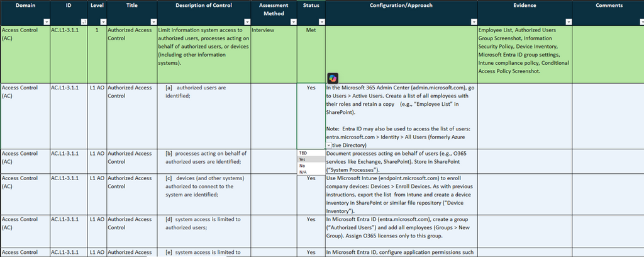Select the 'configure application permissions' cell
The image size is (644, 257).
point(401,253)
